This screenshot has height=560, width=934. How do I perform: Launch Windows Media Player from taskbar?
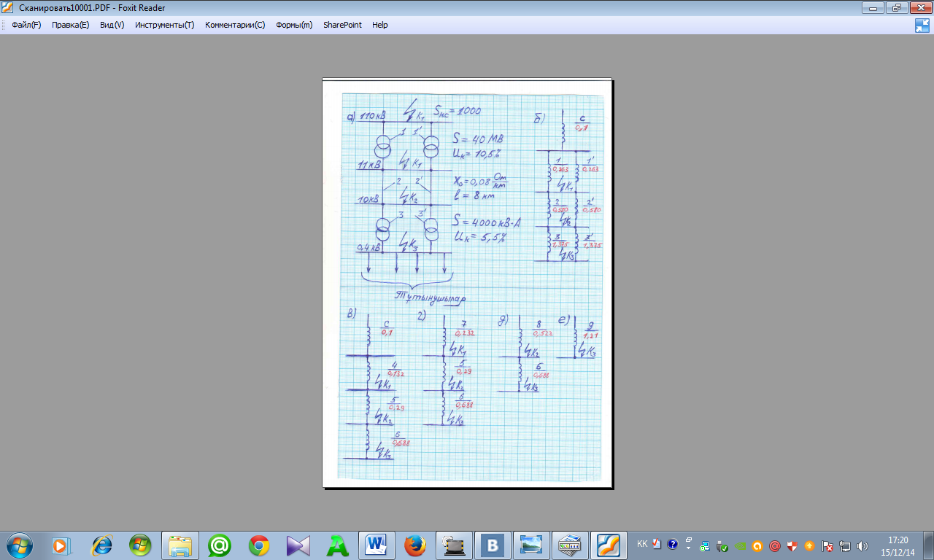tap(61, 545)
